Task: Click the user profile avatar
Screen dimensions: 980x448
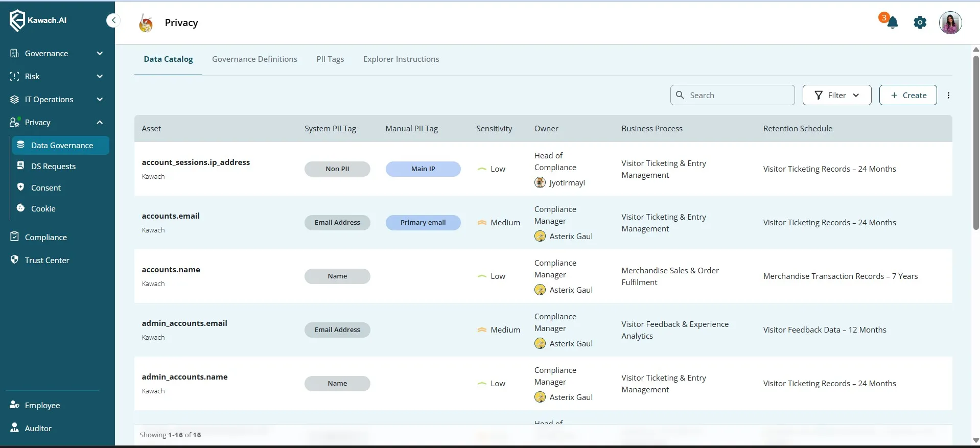Action: tap(950, 23)
